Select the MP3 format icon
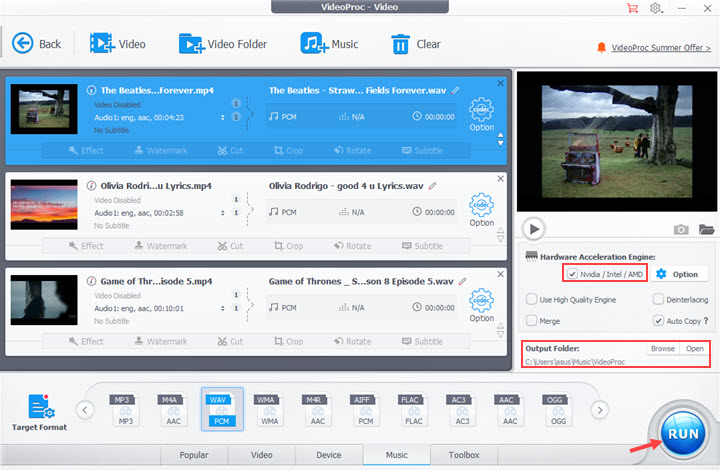The width and height of the screenshot is (720, 470). point(126,409)
